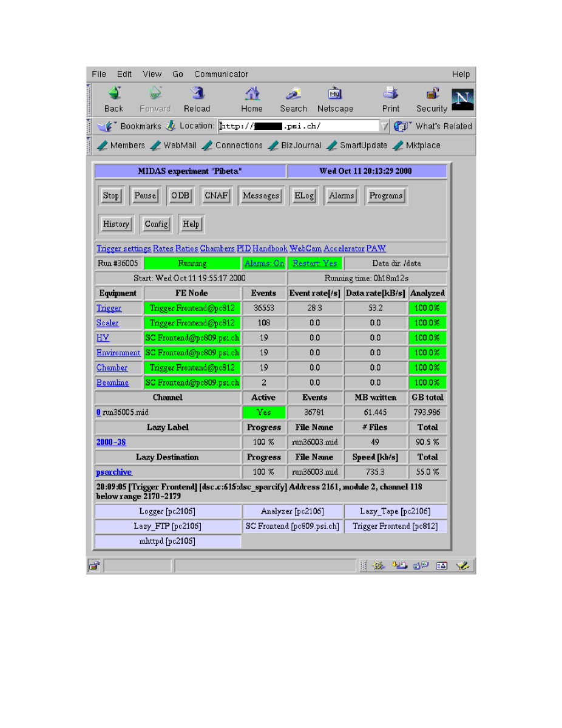
Task: Click the Reload page icon
Action: pyautogui.click(x=197, y=94)
